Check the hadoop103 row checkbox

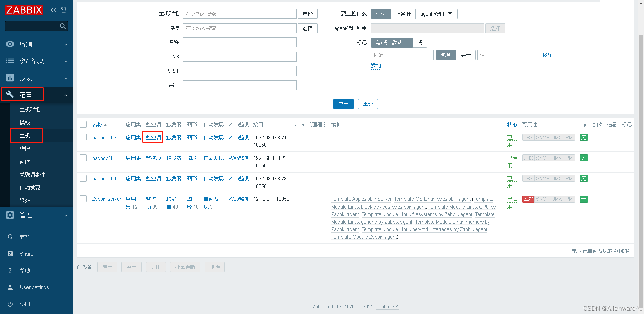point(83,158)
